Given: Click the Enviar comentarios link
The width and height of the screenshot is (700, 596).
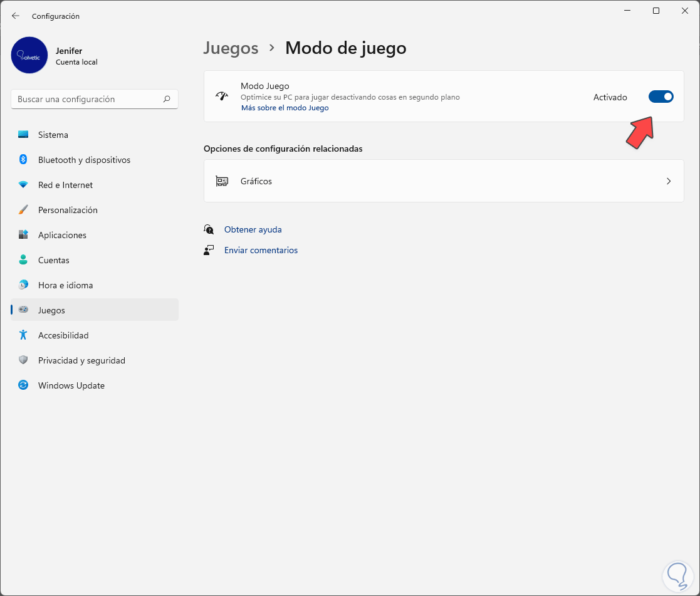Looking at the screenshot, I should point(261,250).
